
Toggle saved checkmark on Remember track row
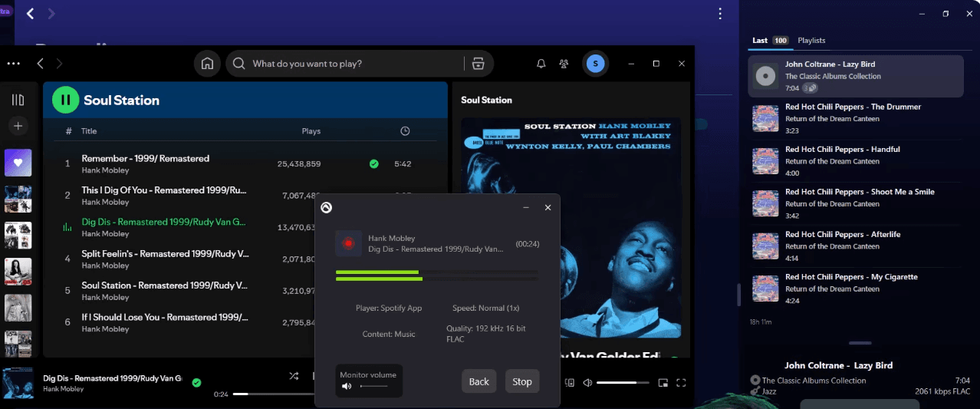373,163
